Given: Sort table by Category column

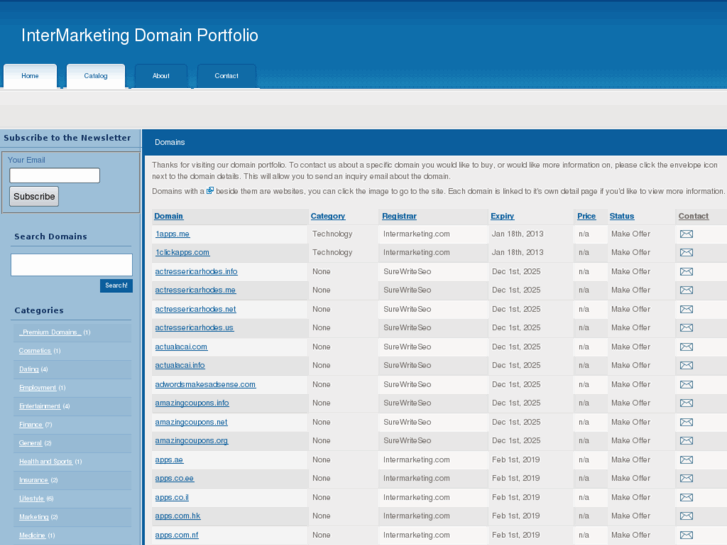Looking at the screenshot, I should (x=328, y=216).
